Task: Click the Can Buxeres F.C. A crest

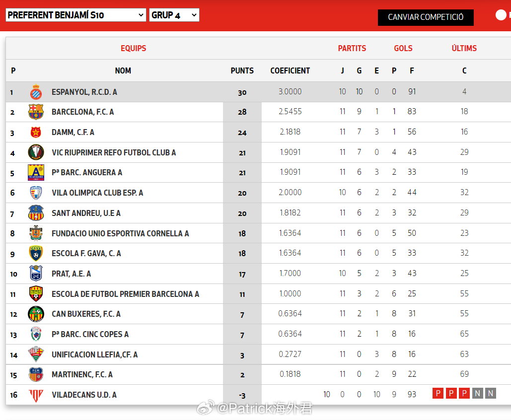Action: (x=36, y=314)
